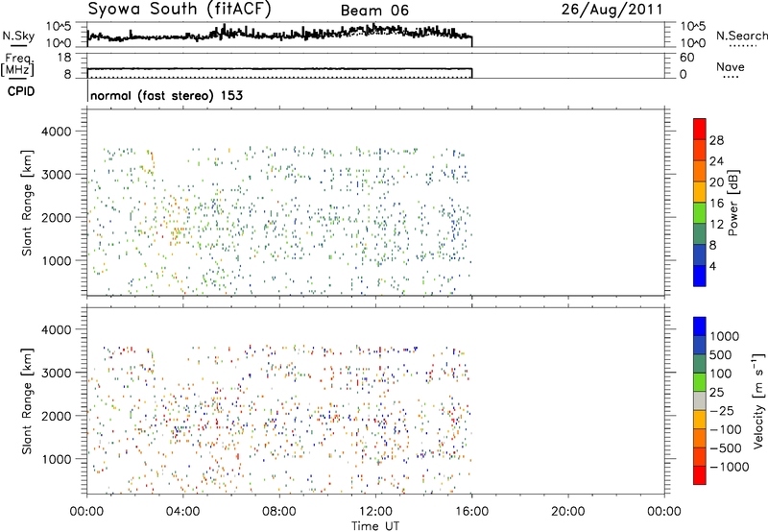The image size is (768, 532).
Task: Click the light green 25–100 Velocity bar segment
Action: (x=700, y=382)
